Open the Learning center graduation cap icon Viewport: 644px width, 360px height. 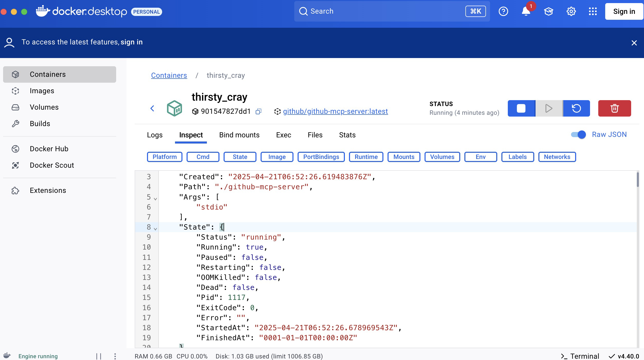click(x=548, y=12)
